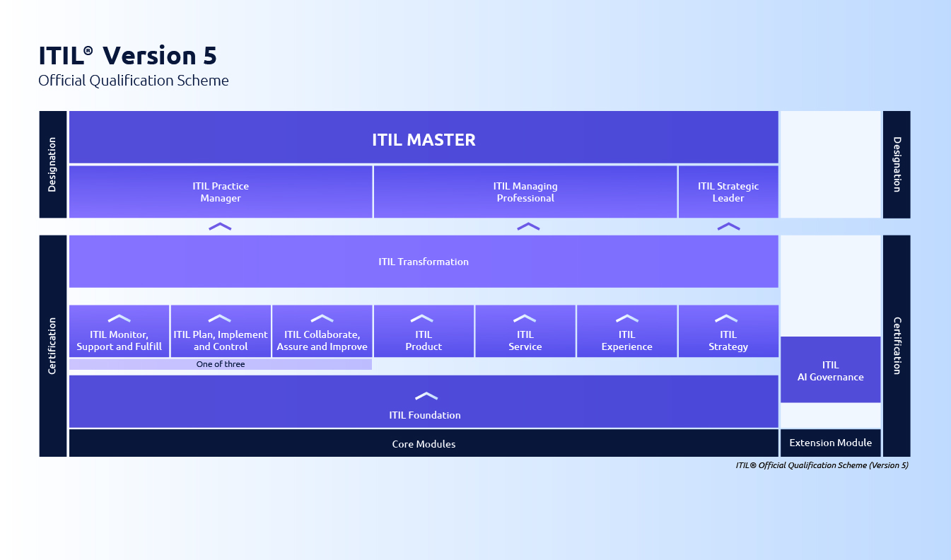Click the "One of three" bar
Viewport: 951px width, 560px height.
tap(221, 364)
